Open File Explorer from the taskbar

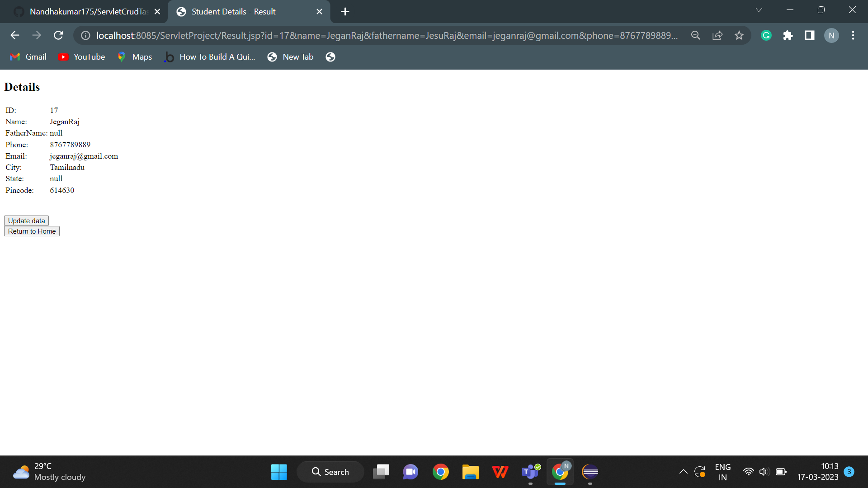point(470,472)
